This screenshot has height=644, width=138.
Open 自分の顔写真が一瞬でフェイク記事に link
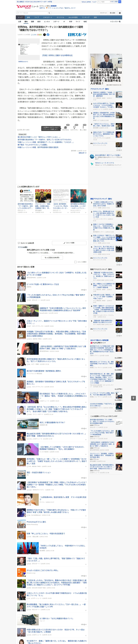(x=108, y=155)
